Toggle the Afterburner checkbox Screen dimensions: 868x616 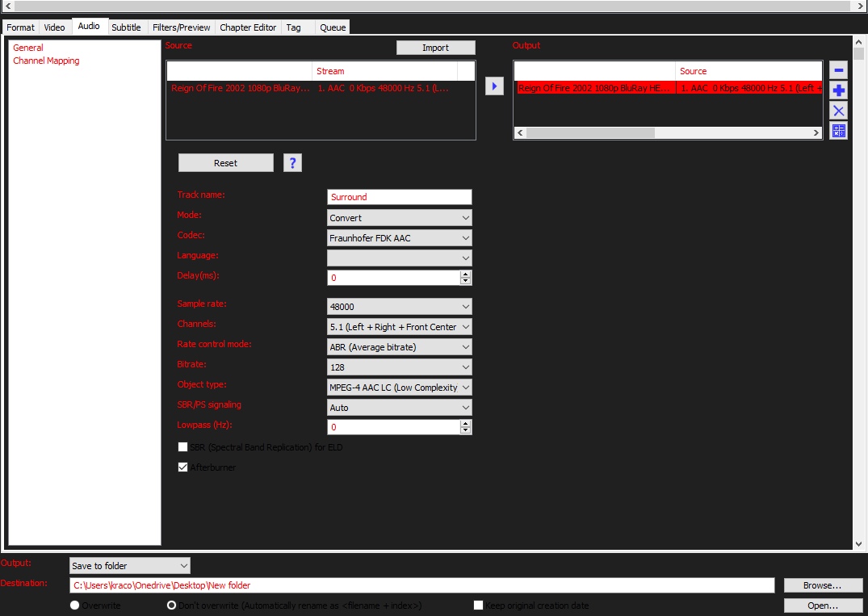[x=182, y=467]
